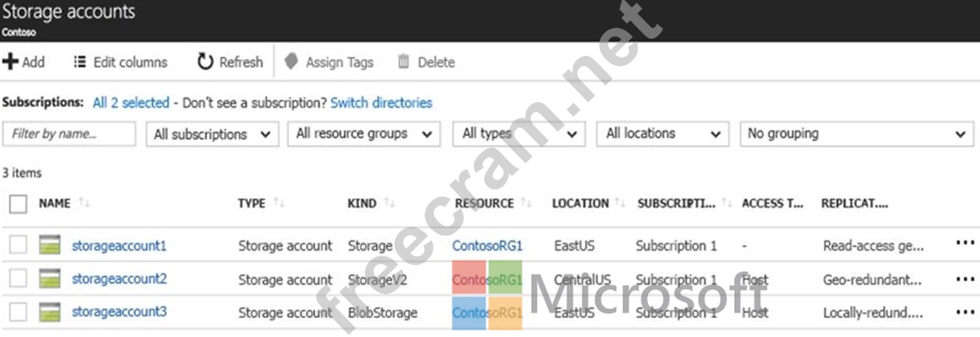
Task: Click 'Read-access ge...' replication cell
Action: click(x=874, y=246)
